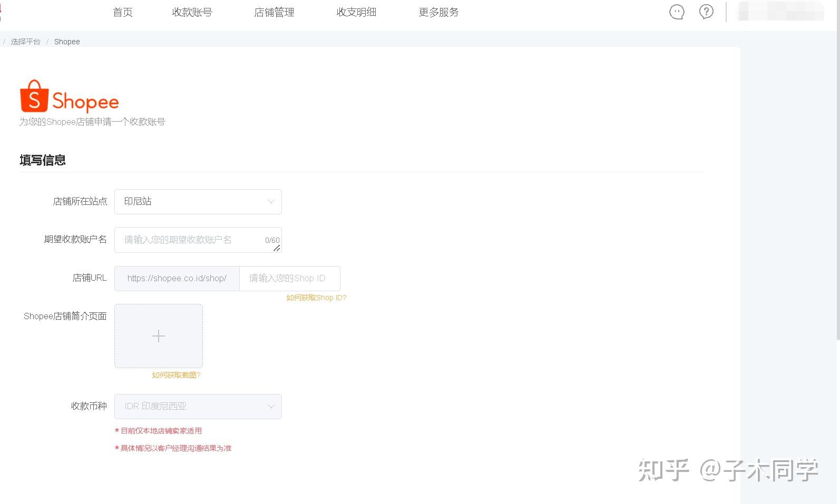Click the Shopee店铺简介页面 label
The height and width of the screenshot is (504, 840).
coord(65,316)
